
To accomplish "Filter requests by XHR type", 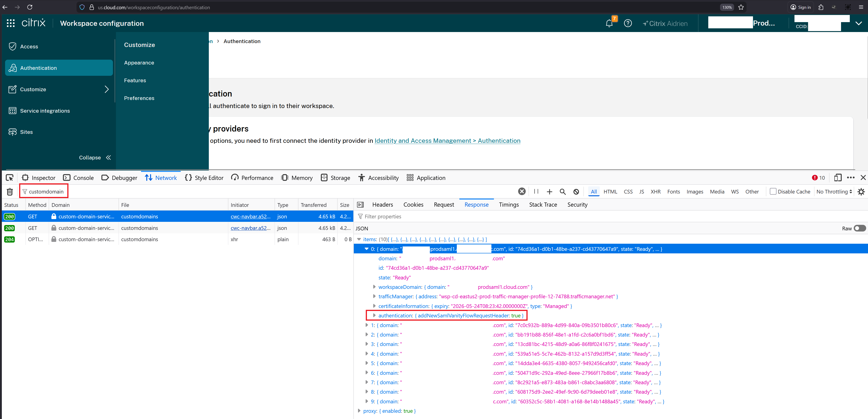I will 655,192.
